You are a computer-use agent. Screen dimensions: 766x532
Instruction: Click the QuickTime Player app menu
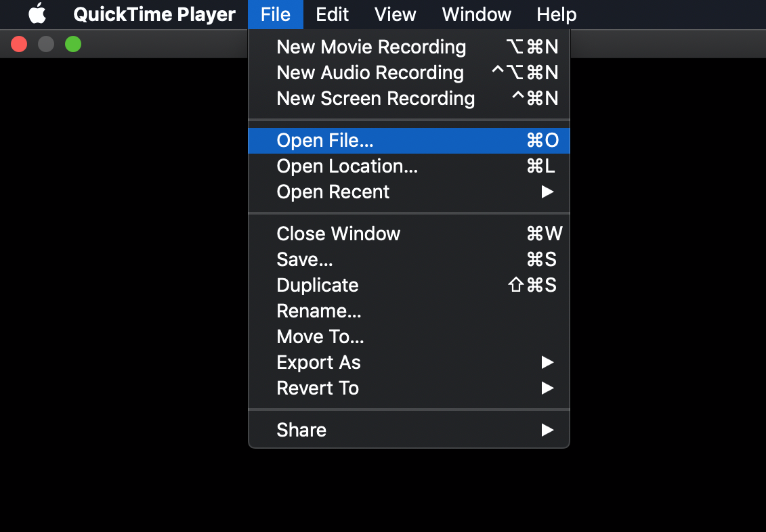[154, 14]
